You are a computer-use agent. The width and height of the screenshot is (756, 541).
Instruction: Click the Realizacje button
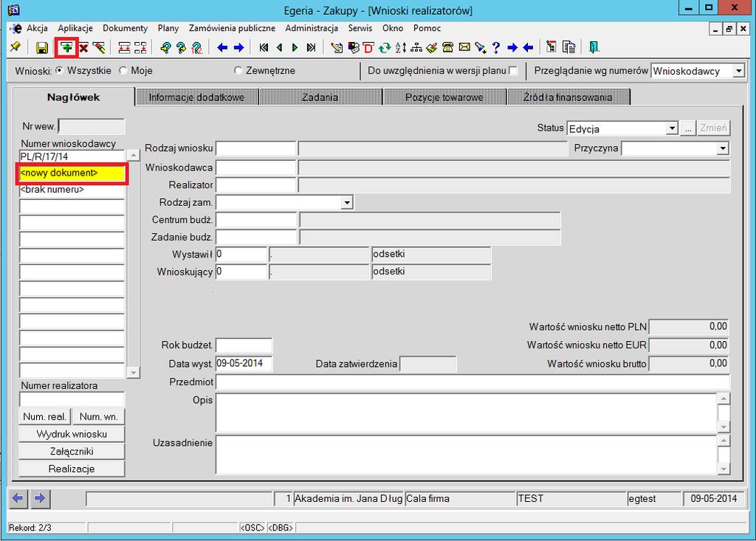pos(72,469)
